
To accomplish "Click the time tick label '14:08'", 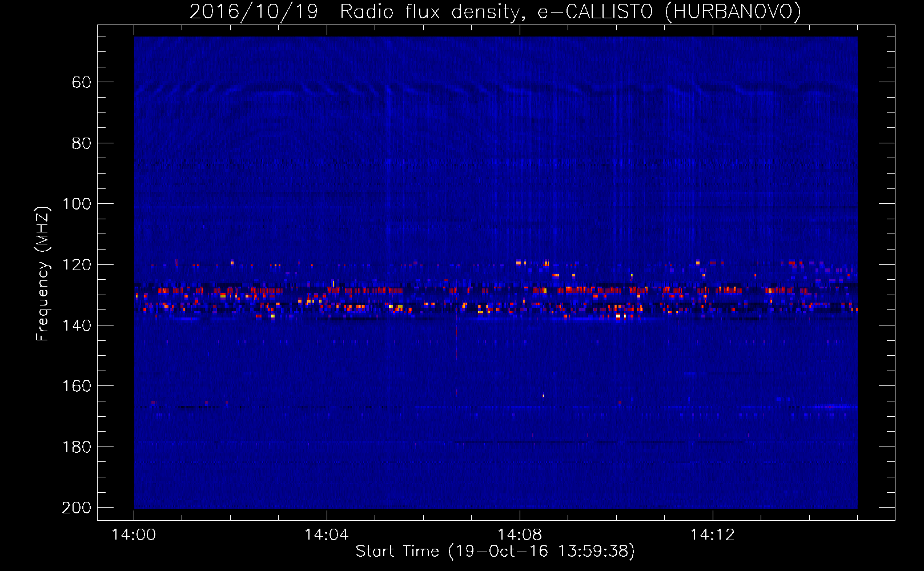I will [519, 535].
